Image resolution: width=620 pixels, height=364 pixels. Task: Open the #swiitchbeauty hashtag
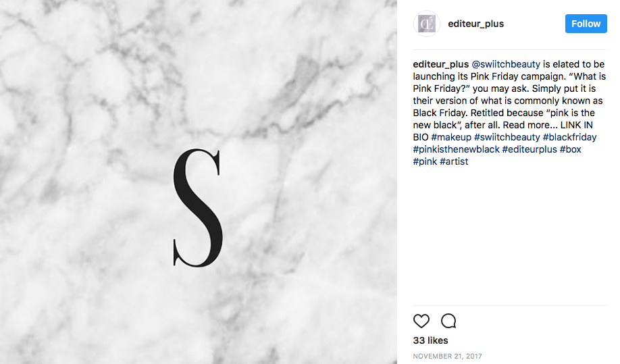coord(507,137)
